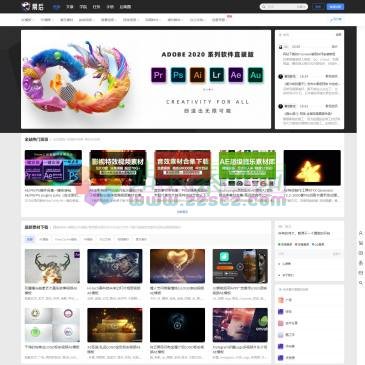Select the highlighted blue item in top navigation
Viewport: 365px width, 365px height.
(x=56, y=7)
